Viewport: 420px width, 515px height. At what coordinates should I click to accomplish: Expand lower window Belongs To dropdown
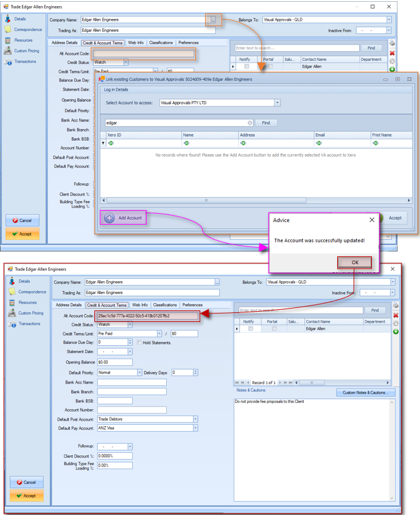(x=393, y=282)
